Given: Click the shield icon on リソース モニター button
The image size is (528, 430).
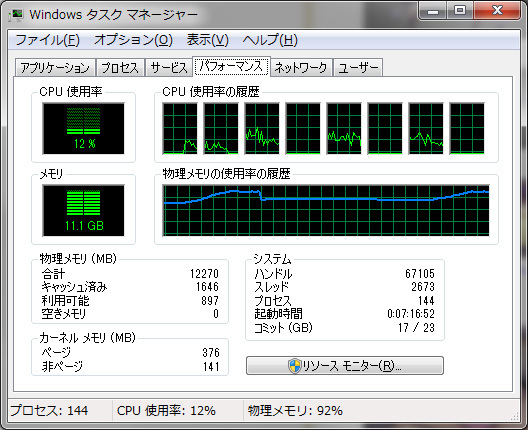Looking at the screenshot, I should click(295, 366).
